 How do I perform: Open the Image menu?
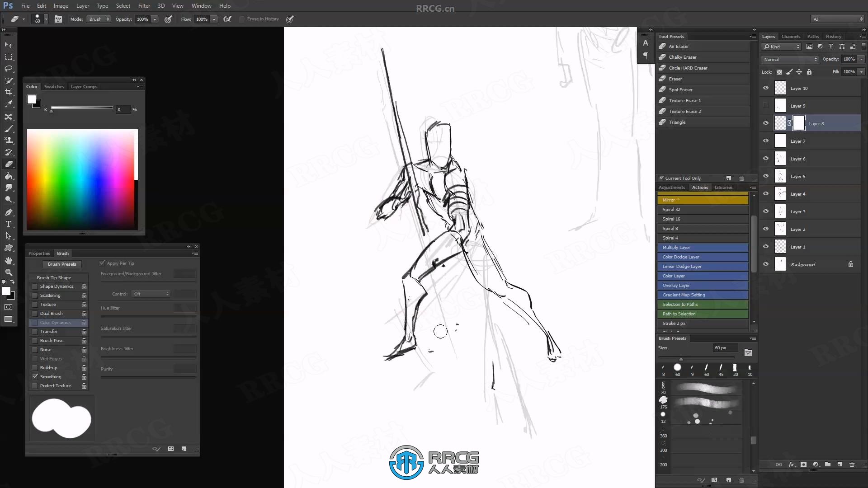click(x=61, y=6)
